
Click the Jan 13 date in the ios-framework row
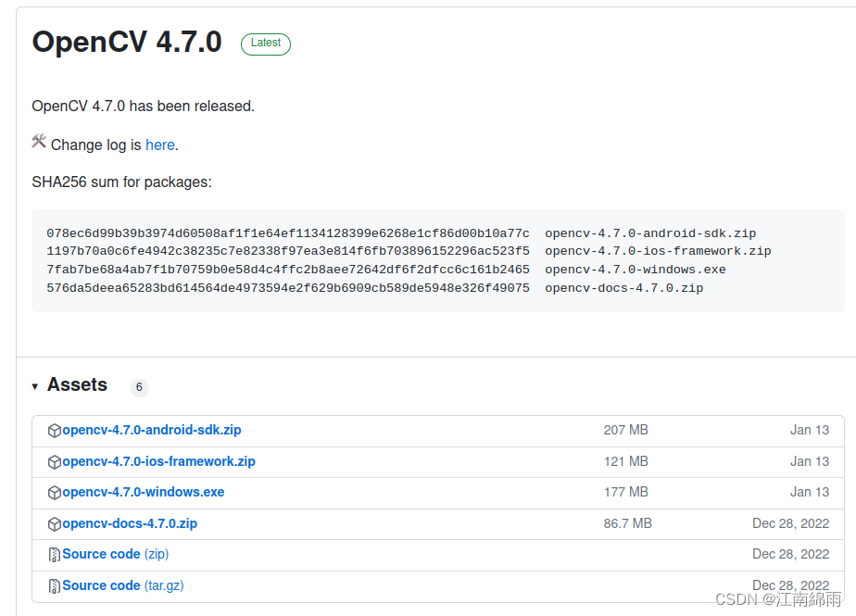[810, 461]
